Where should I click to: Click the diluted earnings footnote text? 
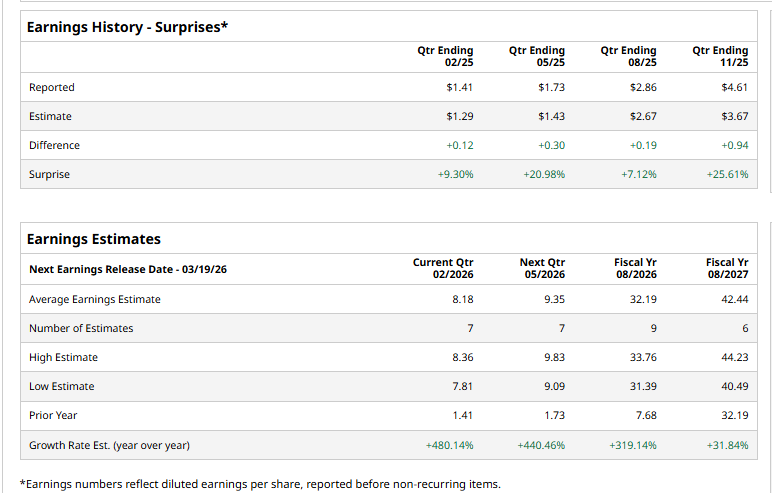point(260,484)
